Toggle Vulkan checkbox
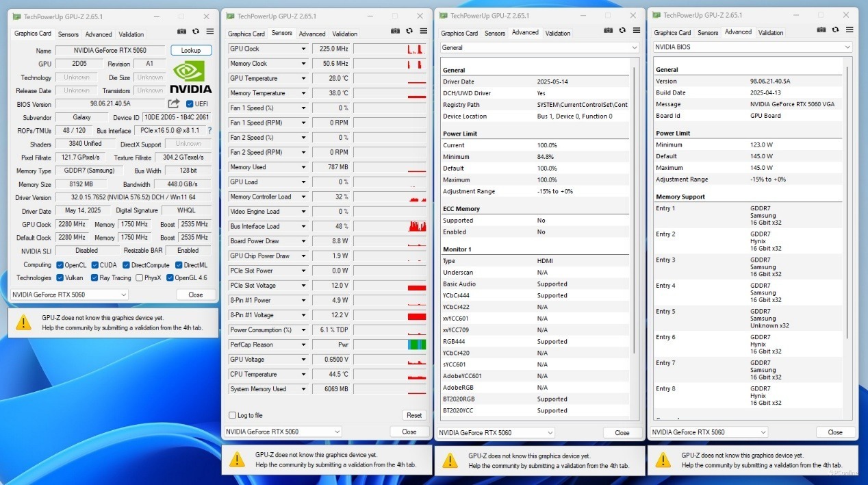Viewport: 868px width, 485px height. click(60, 277)
